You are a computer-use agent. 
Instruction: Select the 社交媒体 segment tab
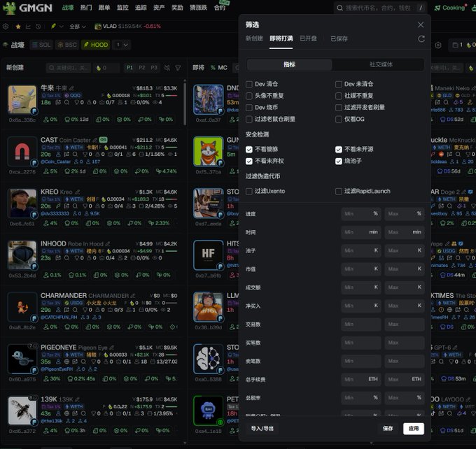381,64
